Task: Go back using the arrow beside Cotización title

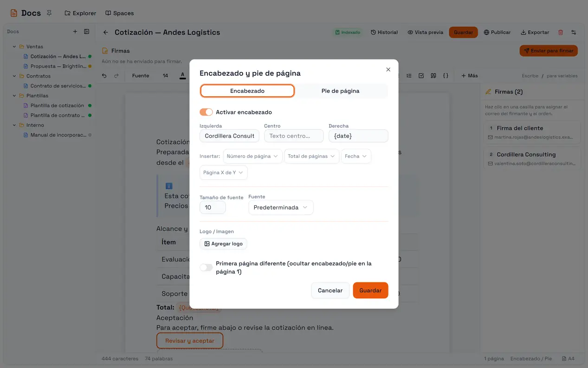Action: (x=105, y=33)
